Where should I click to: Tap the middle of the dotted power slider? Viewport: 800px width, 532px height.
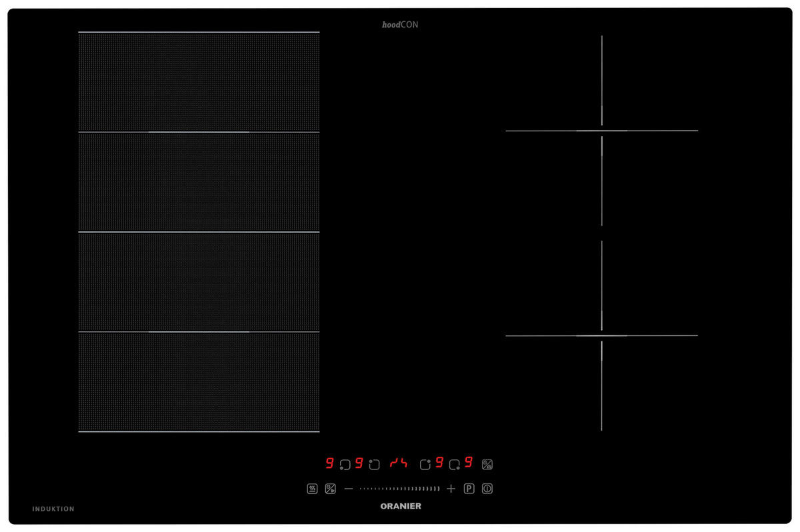[400, 489]
